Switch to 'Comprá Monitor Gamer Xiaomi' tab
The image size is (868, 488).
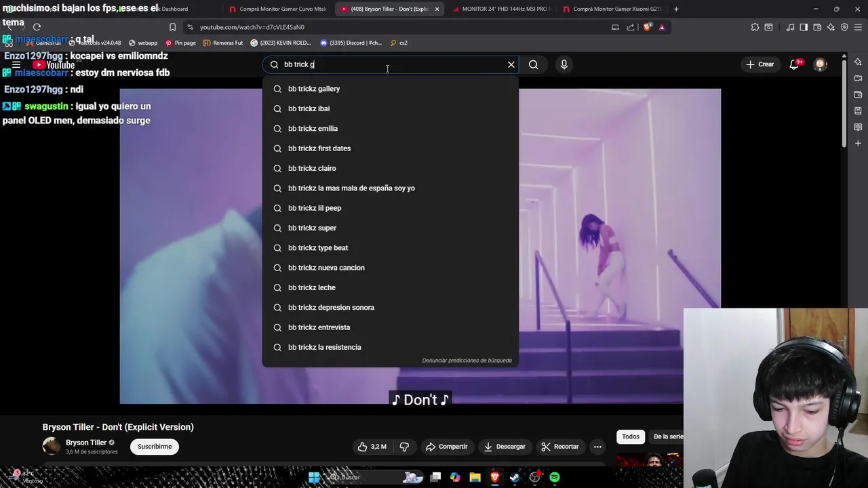click(612, 9)
